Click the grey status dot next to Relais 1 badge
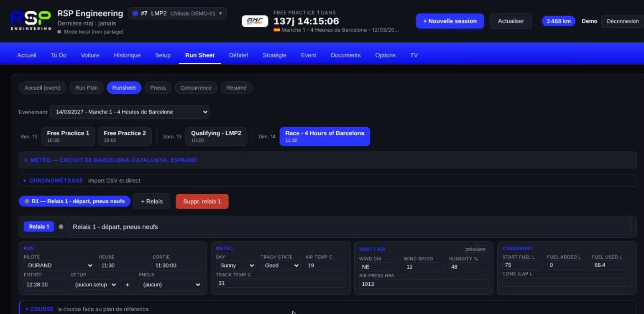Screen dimensions: 644x314 tap(61, 226)
